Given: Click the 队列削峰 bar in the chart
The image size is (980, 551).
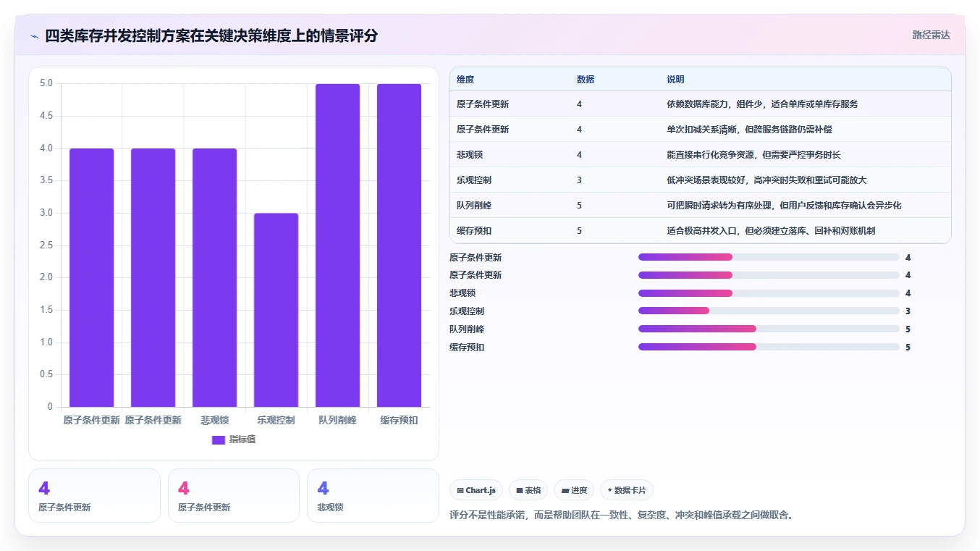Looking at the screenshot, I should (x=337, y=245).
